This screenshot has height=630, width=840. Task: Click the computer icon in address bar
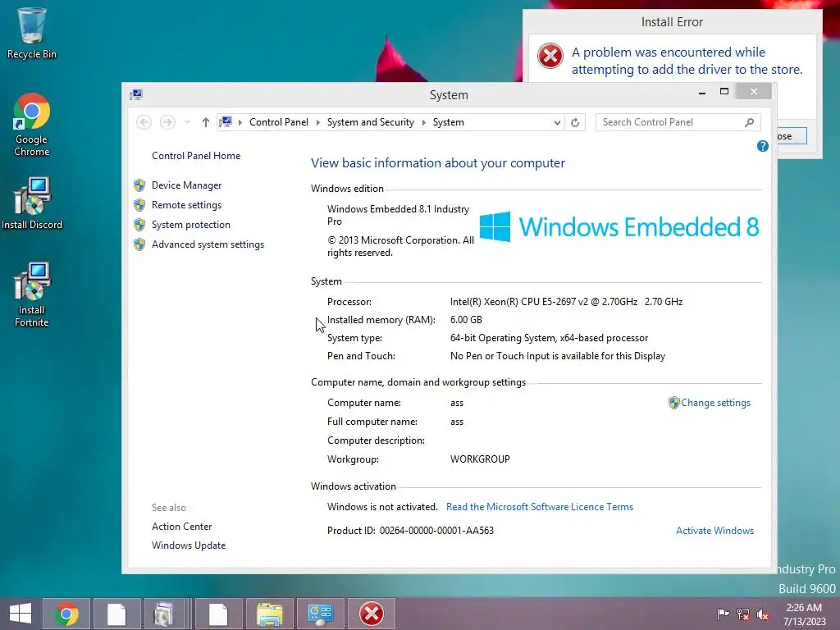click(x=226, y=122)
